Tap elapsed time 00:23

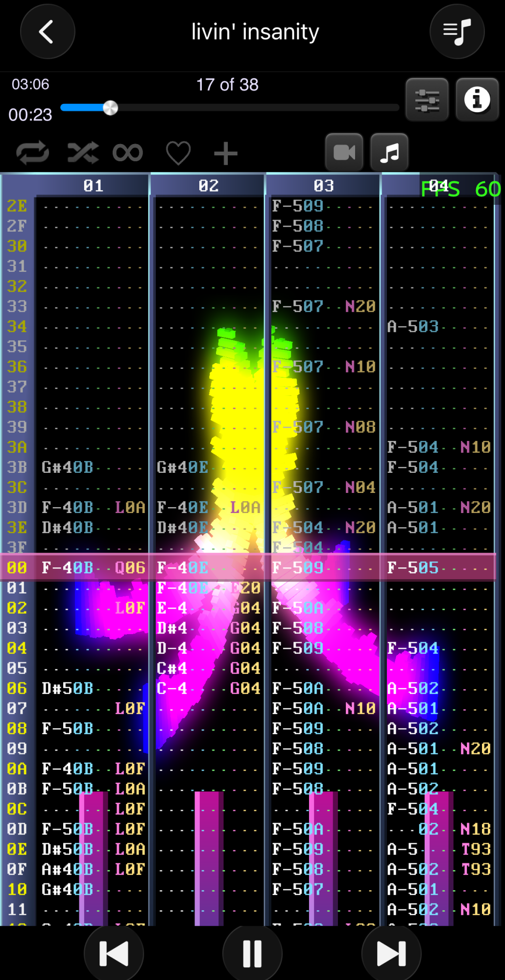click(x=30, y=115)
